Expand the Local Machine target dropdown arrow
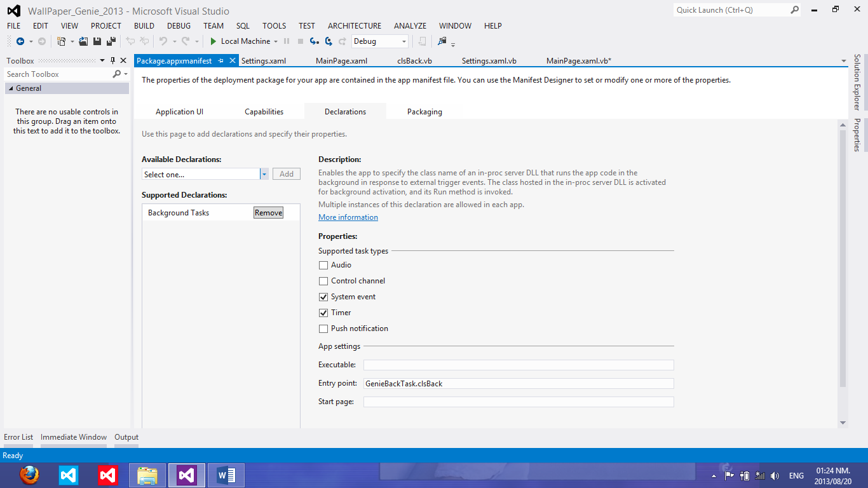Image resolution: width=868 pixels, height=488 pixels. (276, 41)
